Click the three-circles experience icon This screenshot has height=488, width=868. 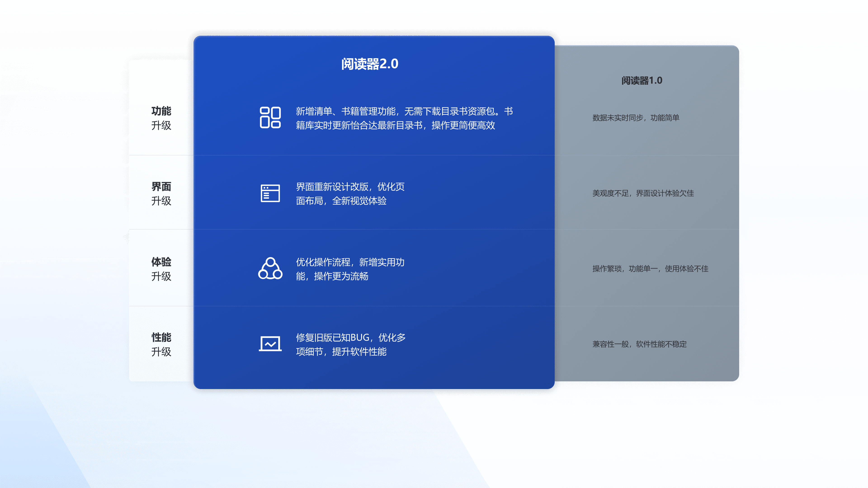coord(270,268)
